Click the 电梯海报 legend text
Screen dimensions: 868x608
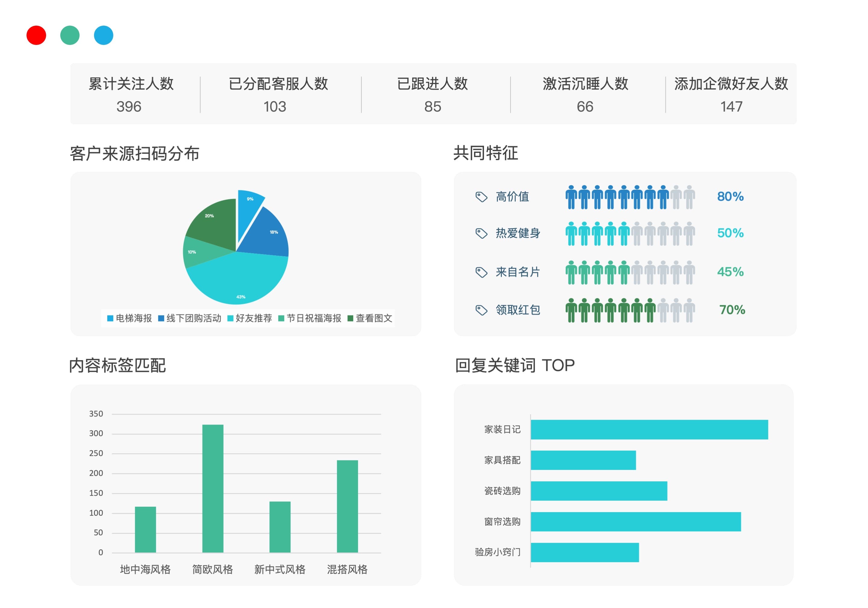(x=134, y=318)
